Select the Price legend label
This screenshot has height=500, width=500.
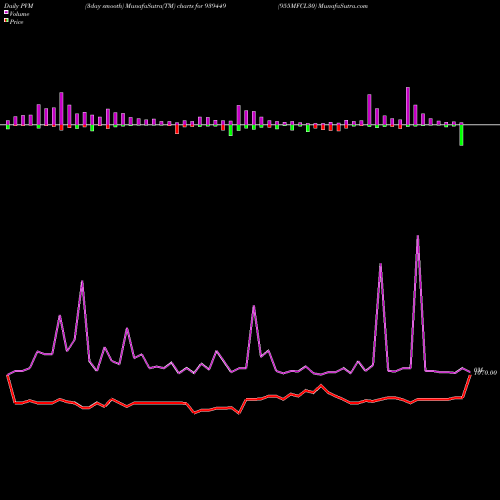tap(16, 22)
